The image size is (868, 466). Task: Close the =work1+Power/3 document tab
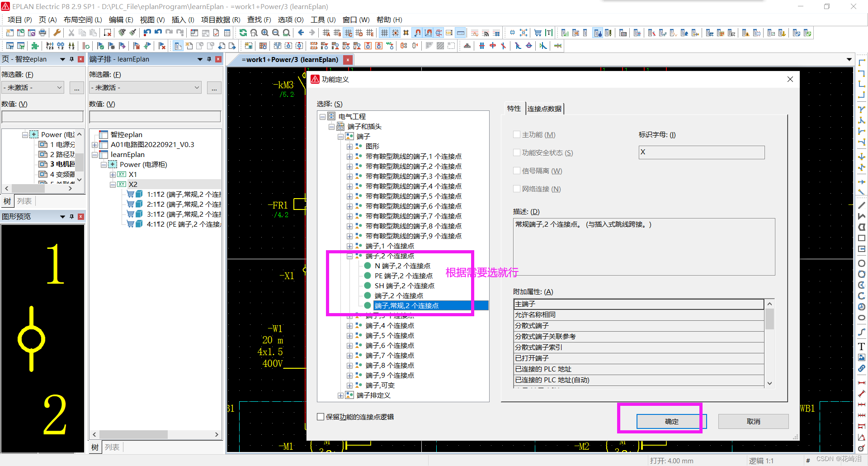tap(348, 60)
